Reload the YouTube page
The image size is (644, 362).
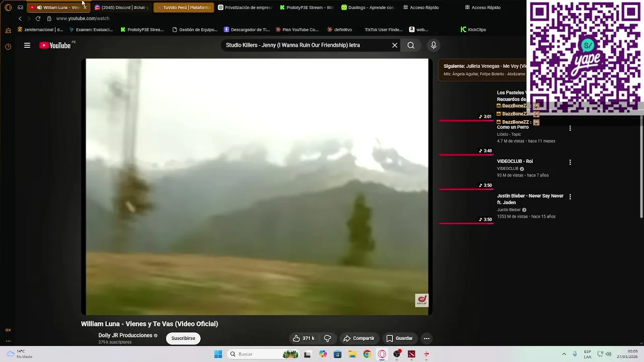click(38, 19)
